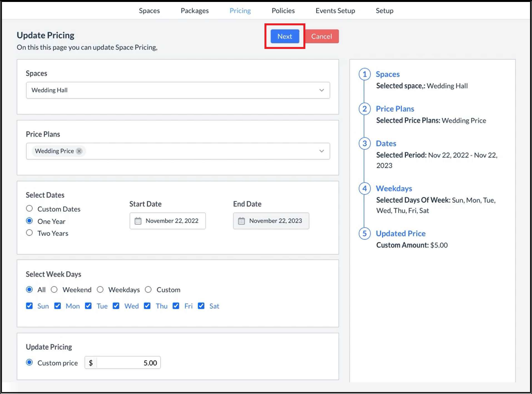Click the red Cancel button

click(x=321, y=36)
